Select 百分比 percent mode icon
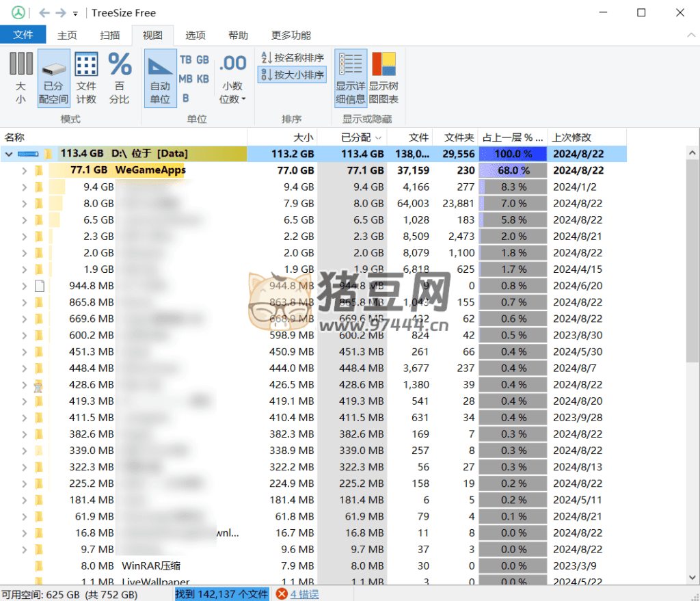Viewport: 700px width, 601px height. click(120, 78)
